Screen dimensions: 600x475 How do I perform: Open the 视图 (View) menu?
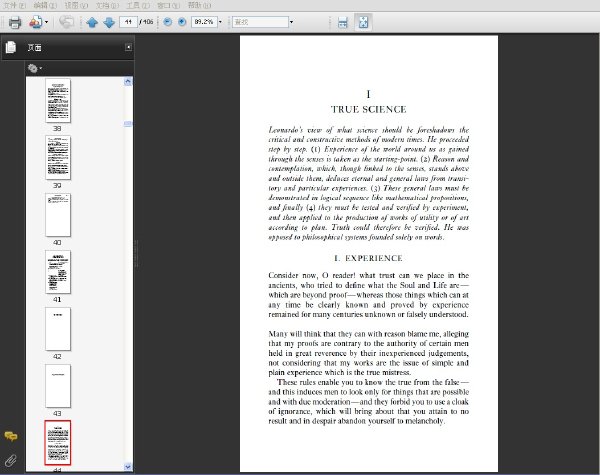[x=76, y=5]
